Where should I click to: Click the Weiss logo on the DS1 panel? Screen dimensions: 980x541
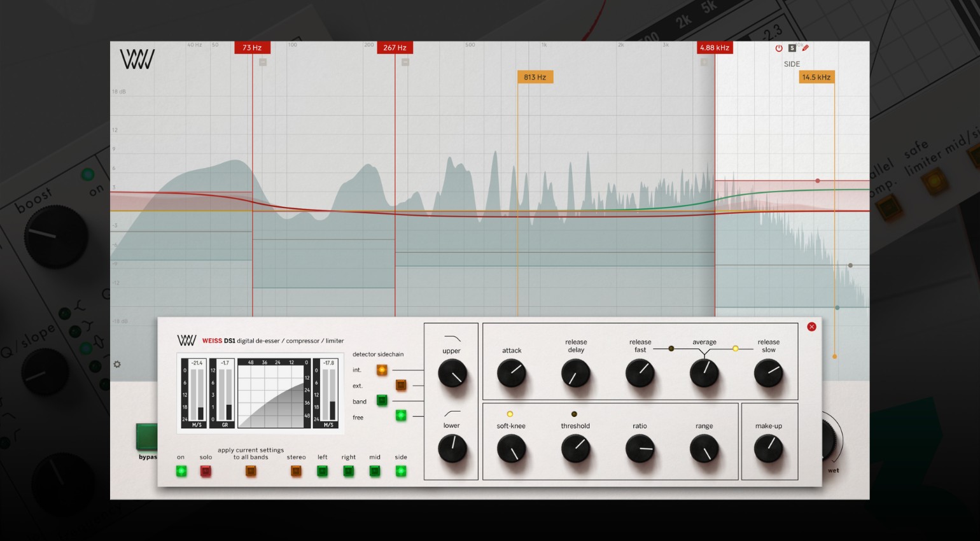pyautogui.click(x=185, y=340)
